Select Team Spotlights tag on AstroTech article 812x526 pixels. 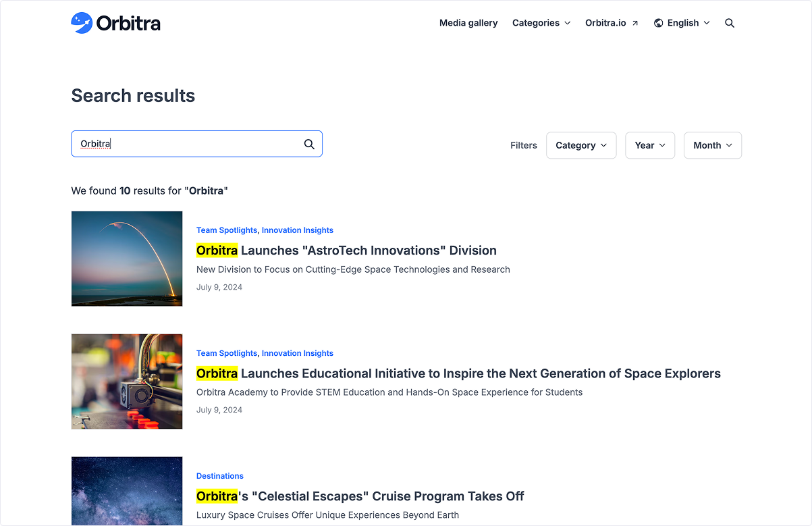click(x=227, y=230)
